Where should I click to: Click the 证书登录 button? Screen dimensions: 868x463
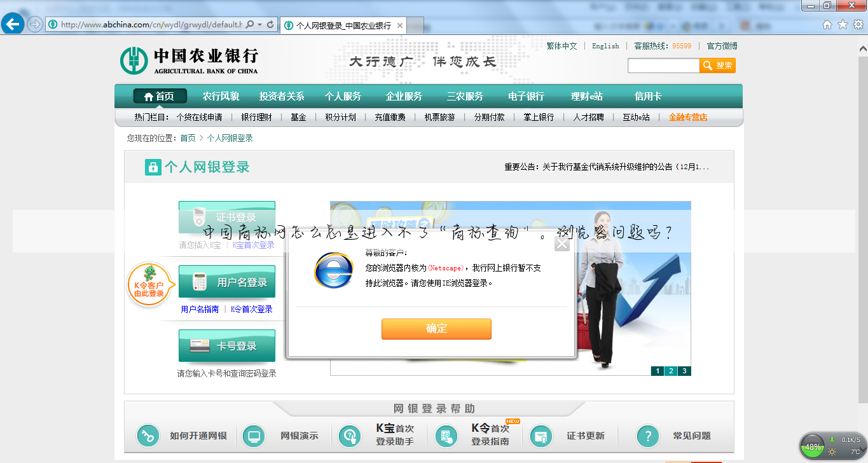pyautogui.click(x=227, y=218)
